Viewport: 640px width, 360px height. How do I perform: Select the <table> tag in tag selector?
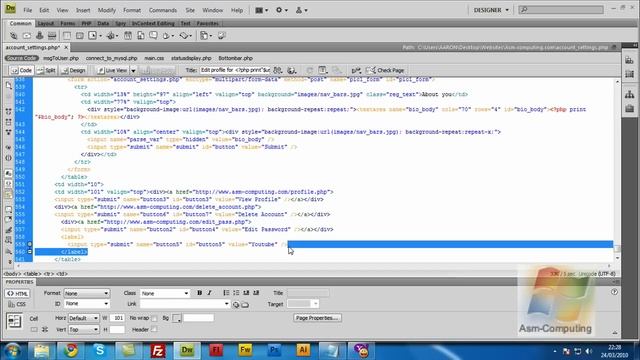click(32, 274)
